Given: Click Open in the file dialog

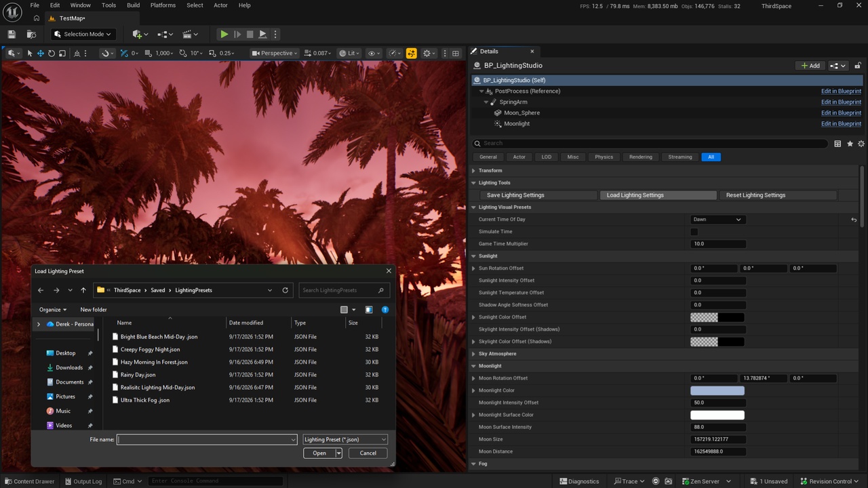Looking at the screenshot, I should 319,453.
